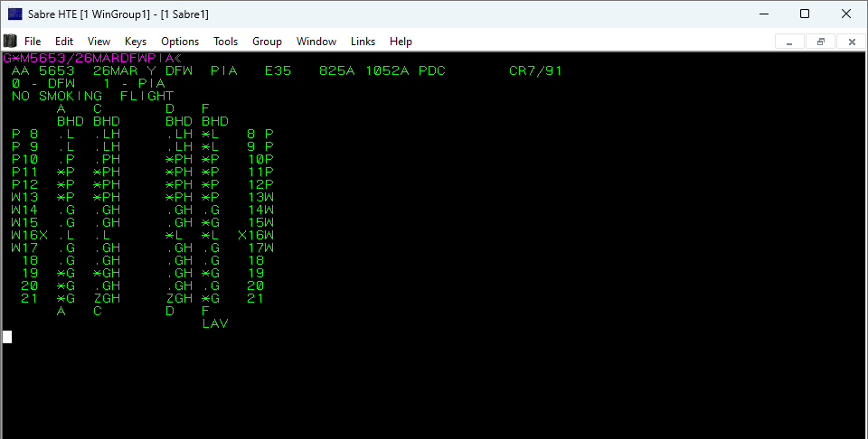The width and height of the screenshot is (868, 439).
Task: Open the Options menu
Action: (180, 42)
